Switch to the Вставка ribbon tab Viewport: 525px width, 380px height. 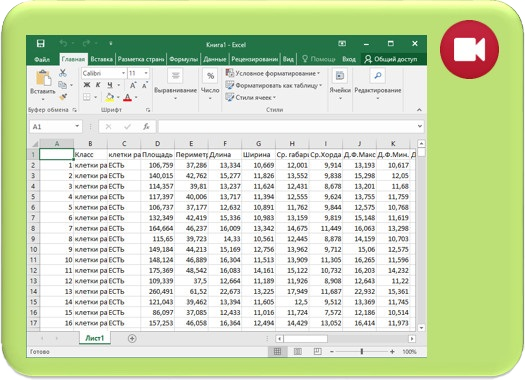(x=101, y=59)
